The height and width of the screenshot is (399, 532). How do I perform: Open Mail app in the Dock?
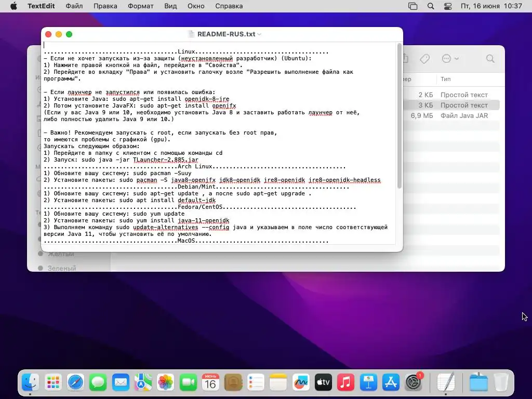click(x=121, y=382)
